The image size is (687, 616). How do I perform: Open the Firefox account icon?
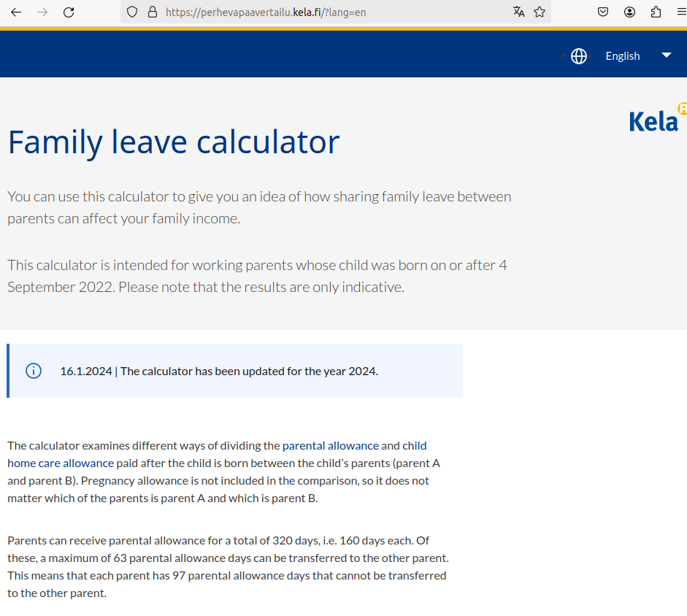click(629, 12)
